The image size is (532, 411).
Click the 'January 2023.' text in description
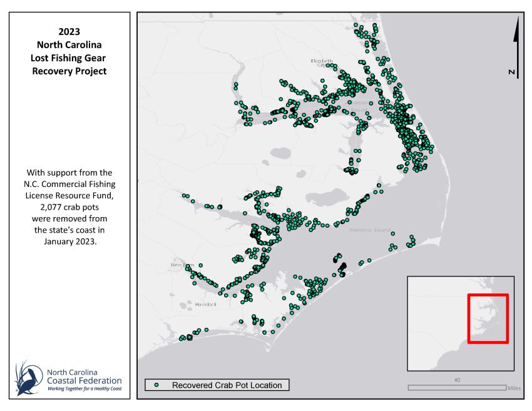tap(69, 241)
